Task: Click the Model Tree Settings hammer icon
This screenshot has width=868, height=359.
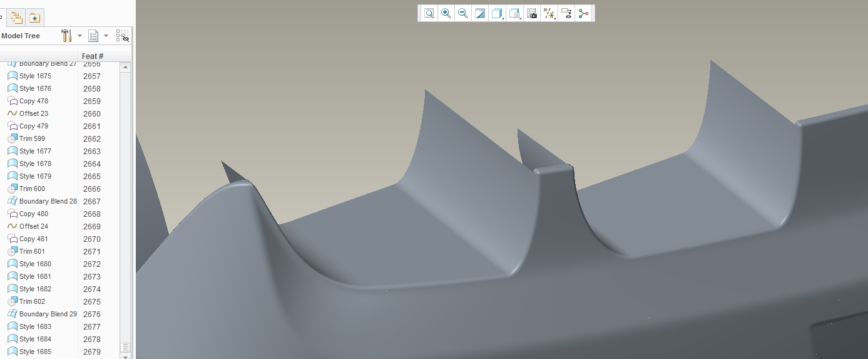Action: (67, 36)
